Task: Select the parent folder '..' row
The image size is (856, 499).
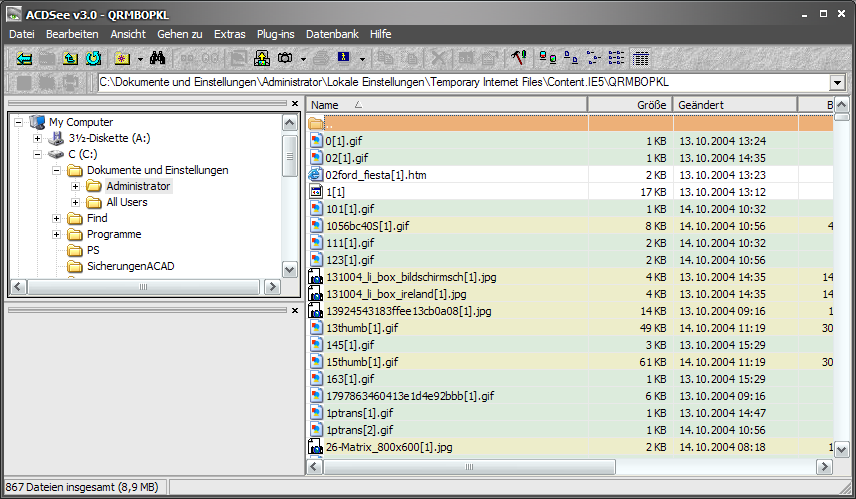Action: click(x=570, y=124)
